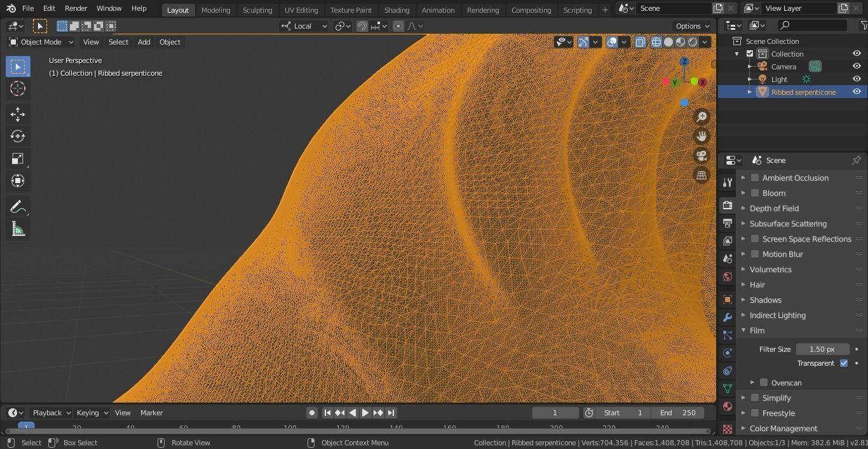Screen dimensions: 868x449
Task: Open the Add menu in viewport
Action: coord(144,42)
